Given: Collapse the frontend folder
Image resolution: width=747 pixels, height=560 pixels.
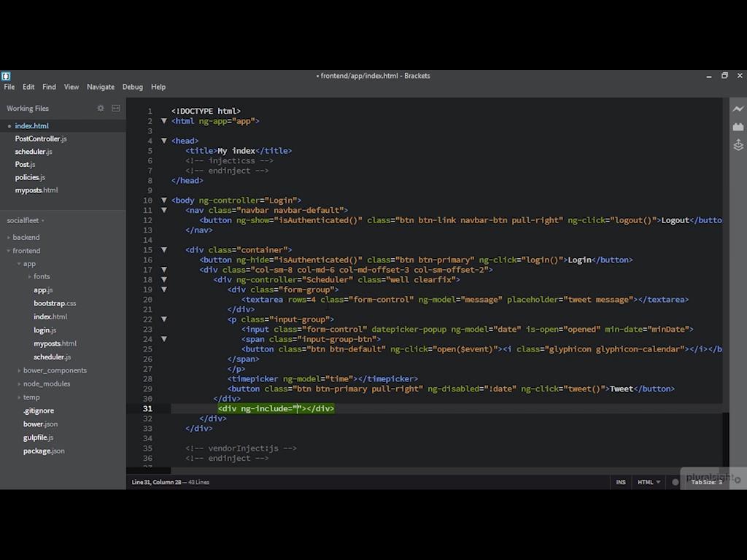Looking at the screenshot, I should (x=26, y=251).
